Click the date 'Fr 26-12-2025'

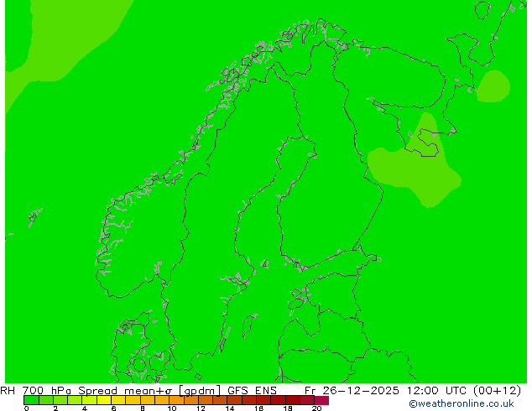[x=352, y=391]
